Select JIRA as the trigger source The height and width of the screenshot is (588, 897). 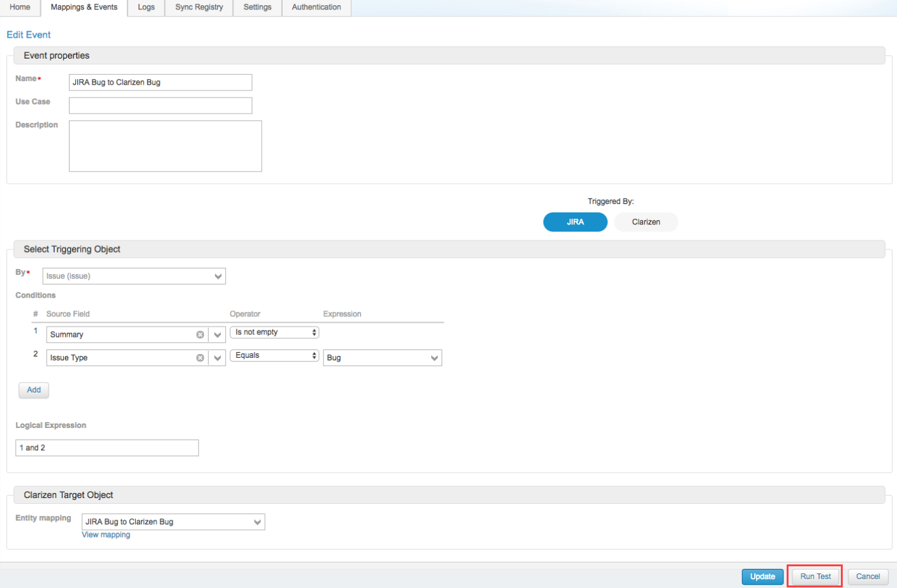click(575, 222)
